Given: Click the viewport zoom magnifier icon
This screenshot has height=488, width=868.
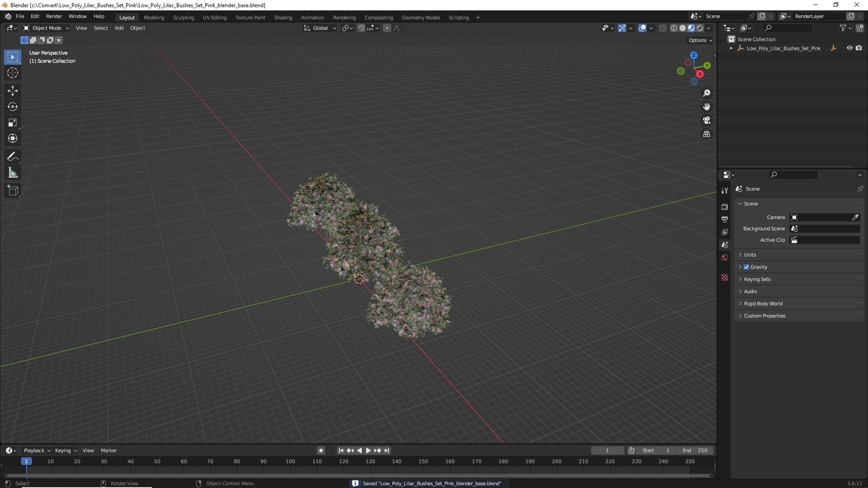Looking at the screenshot, I should coord(707,93).
